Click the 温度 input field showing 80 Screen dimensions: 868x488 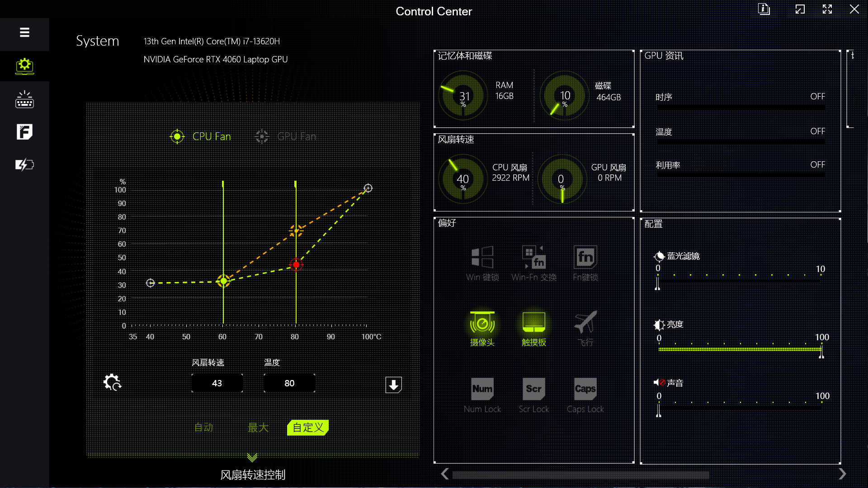click(x=289, y=383)
